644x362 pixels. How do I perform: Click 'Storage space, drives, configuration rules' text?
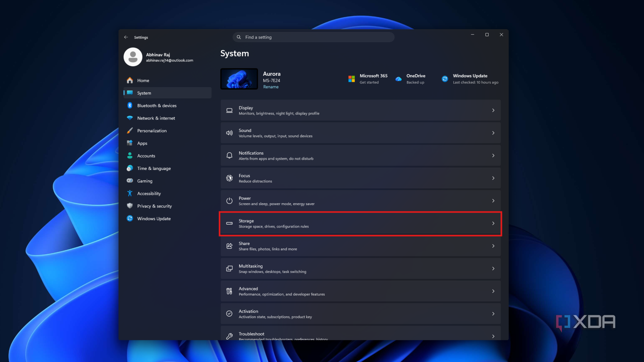pos(274,226)
